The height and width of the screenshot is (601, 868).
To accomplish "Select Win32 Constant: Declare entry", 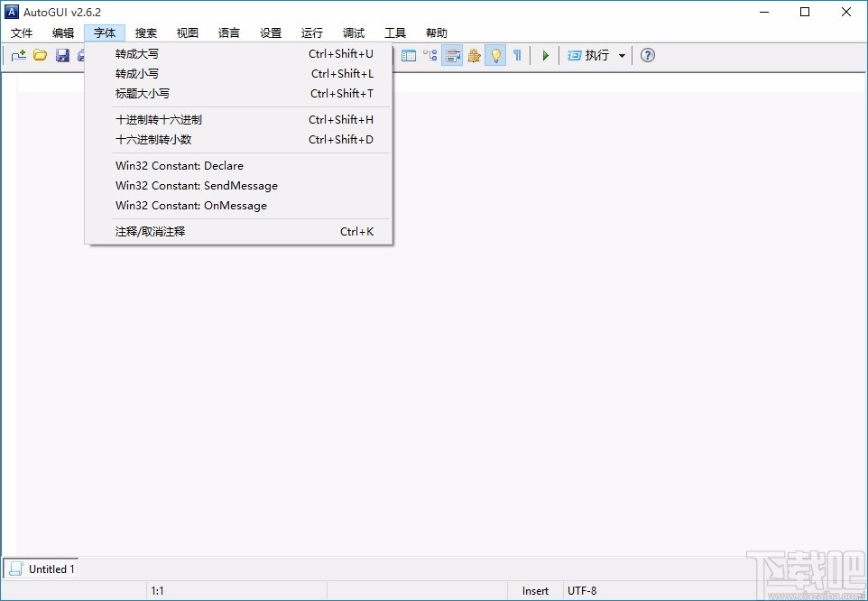I will tap(179, 165).
